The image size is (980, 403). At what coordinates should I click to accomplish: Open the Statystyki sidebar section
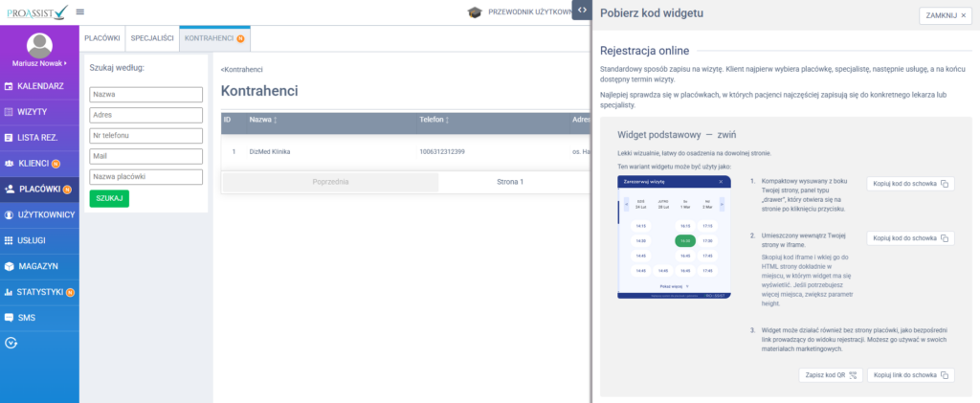39,291
